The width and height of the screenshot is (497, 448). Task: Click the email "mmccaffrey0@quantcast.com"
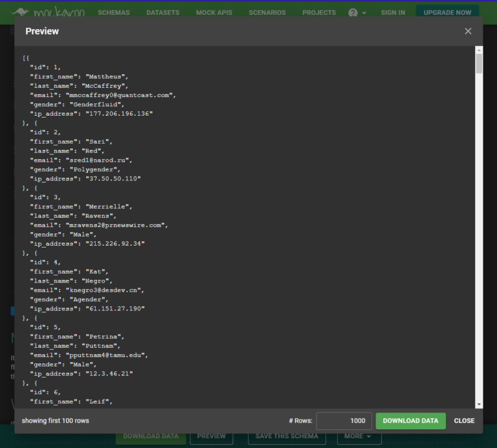click(x=119, y=95)
